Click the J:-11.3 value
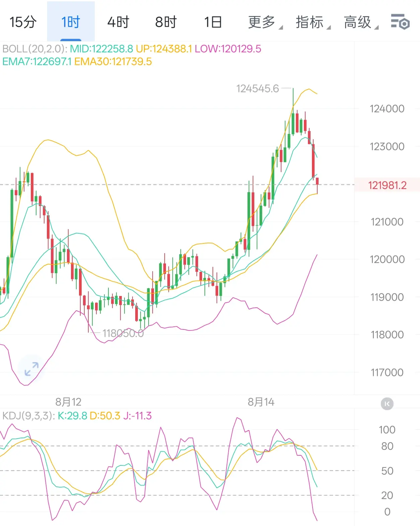The image size is (420, 526). tap(138, 416)
